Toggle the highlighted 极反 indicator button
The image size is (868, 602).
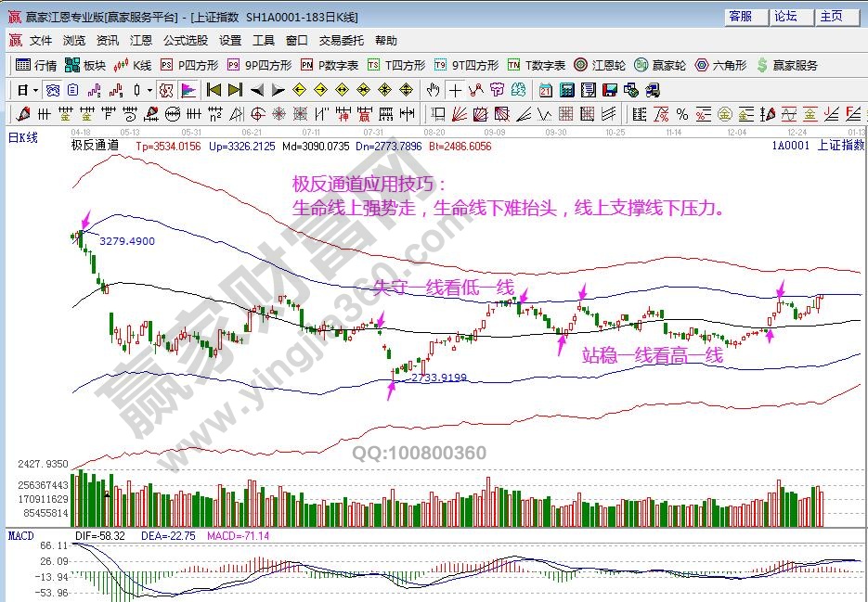165,90
